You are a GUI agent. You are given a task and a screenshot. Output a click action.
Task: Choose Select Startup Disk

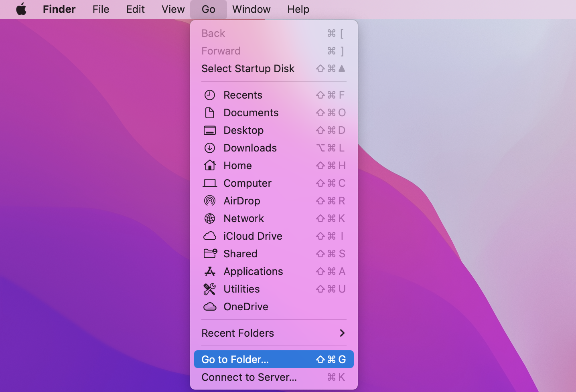(x=248, y=69)
